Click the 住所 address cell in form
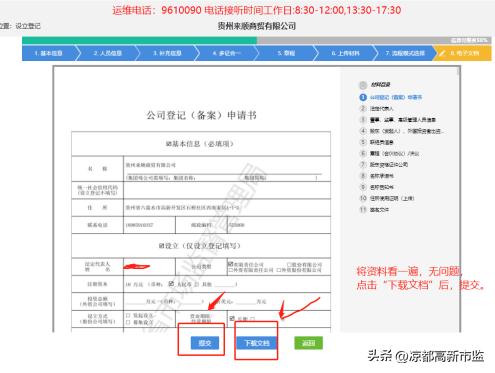The image size is (495, 373). tap(227, 208)
